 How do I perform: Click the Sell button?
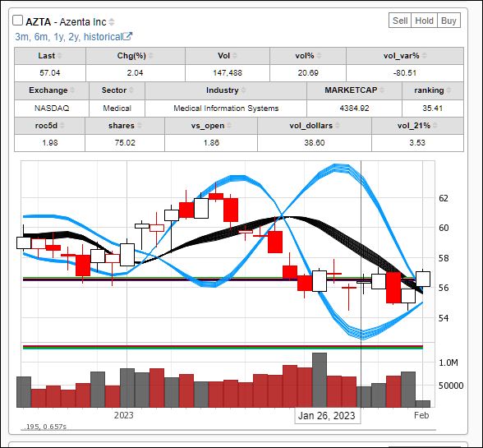400,21
